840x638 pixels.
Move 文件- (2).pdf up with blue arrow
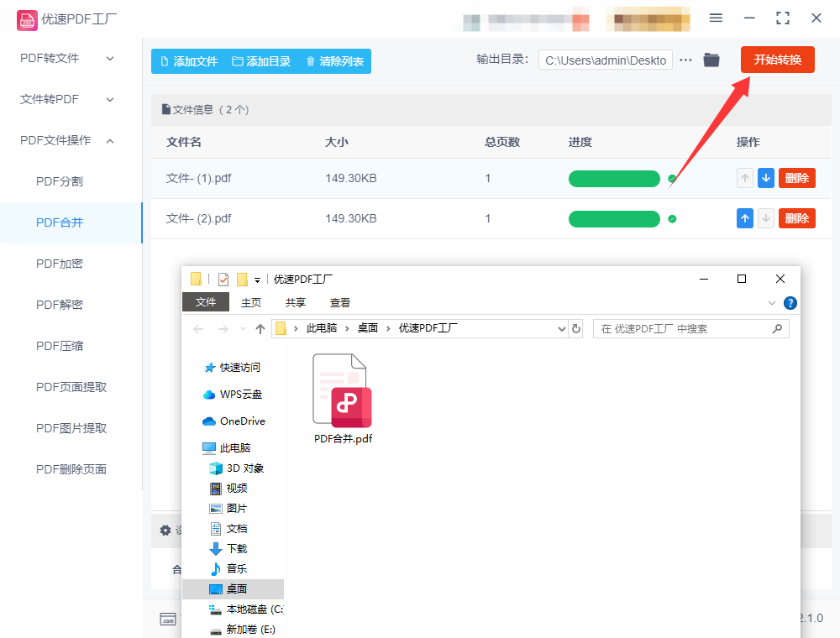click(x=744, y=218)
